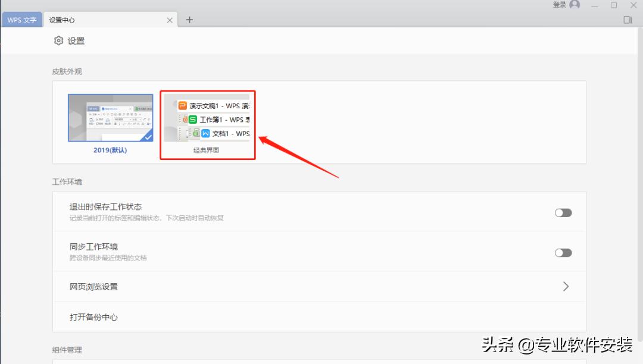Click the 退出时保存工作状态 title text
The height and width of the screenshot is (364, 643).
pos(105,207)
